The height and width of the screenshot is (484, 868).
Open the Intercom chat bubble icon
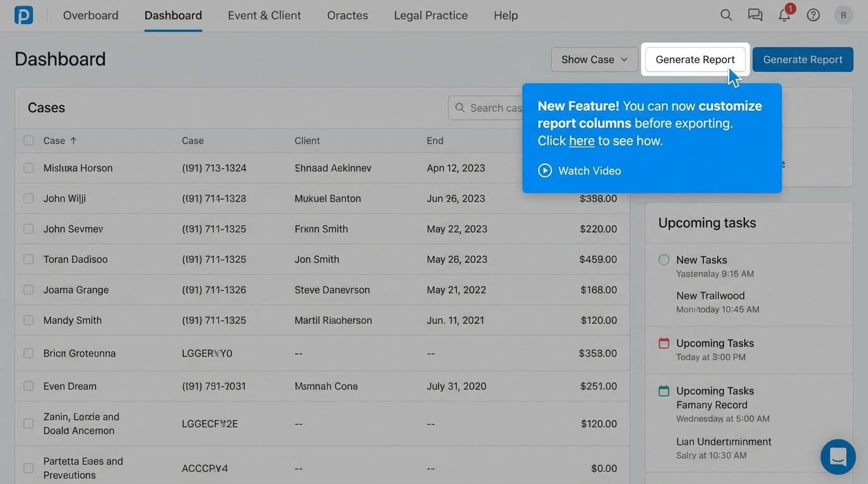[x=838, y=457]
